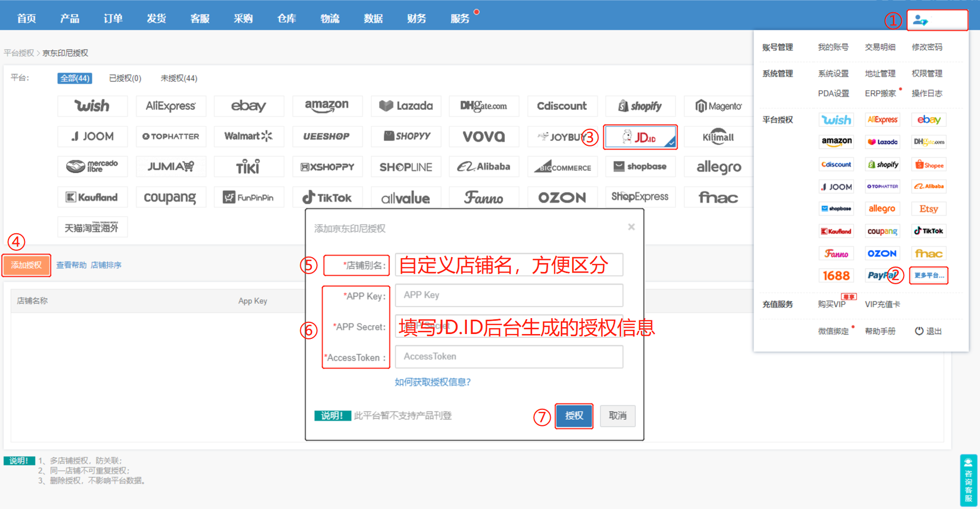Viewport: 980px width, 509px height.
Task: Filter platforms by 已授权(0)
Action: (125, 78)
